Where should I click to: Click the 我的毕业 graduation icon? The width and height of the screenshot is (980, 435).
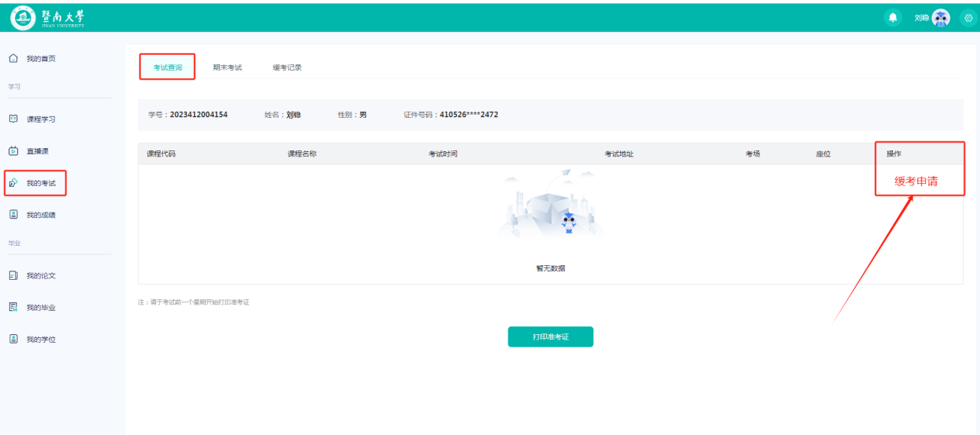13,308
